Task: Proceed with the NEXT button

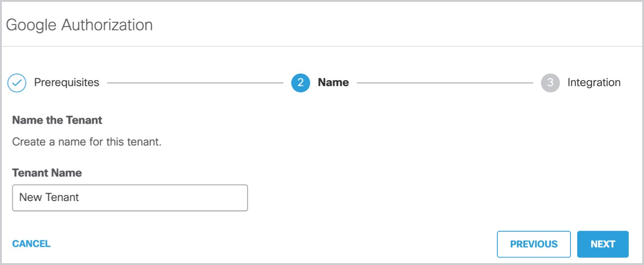Action: [603, 244]
